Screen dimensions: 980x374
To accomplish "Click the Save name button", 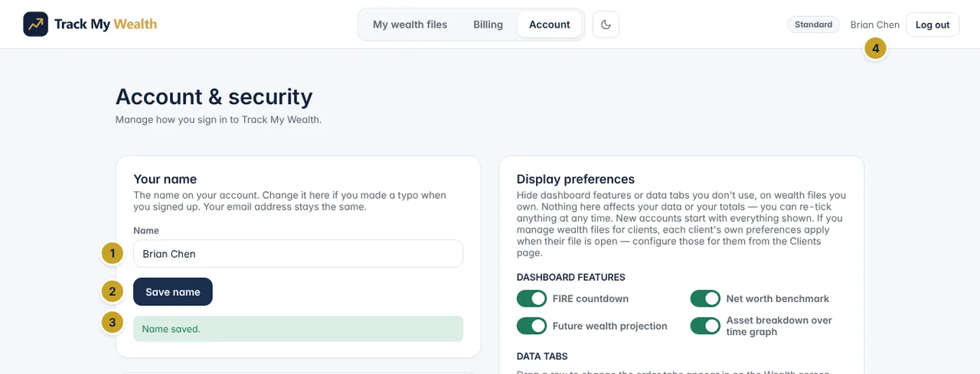I will point(173,291).
